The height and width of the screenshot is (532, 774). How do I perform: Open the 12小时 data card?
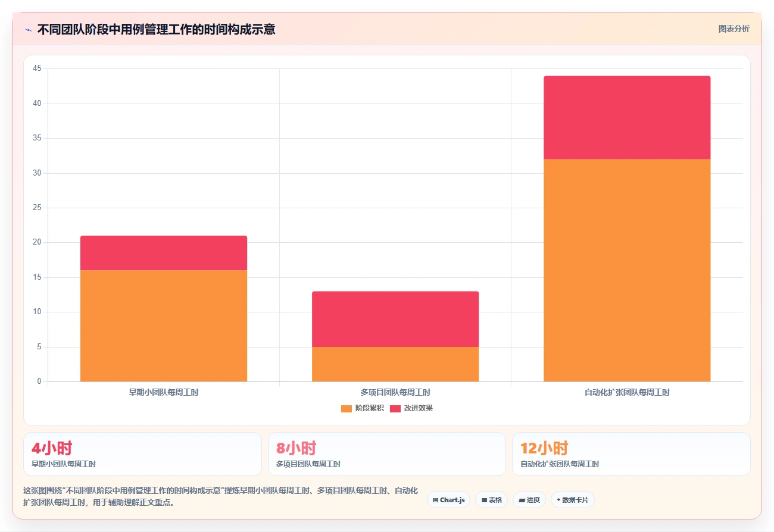(631, 454)
